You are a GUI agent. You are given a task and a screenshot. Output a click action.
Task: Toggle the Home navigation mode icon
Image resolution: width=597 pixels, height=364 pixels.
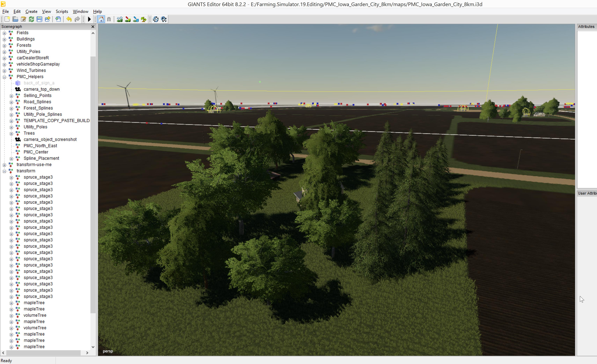click(101, 19)
